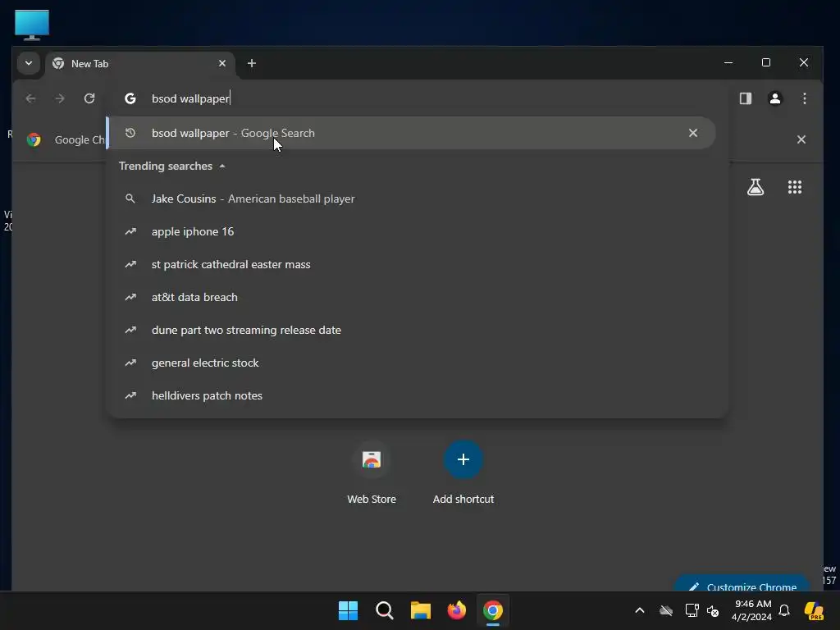Click the Customize Chrome button
The height and width of the screenshot is (630, 840).
742,584
